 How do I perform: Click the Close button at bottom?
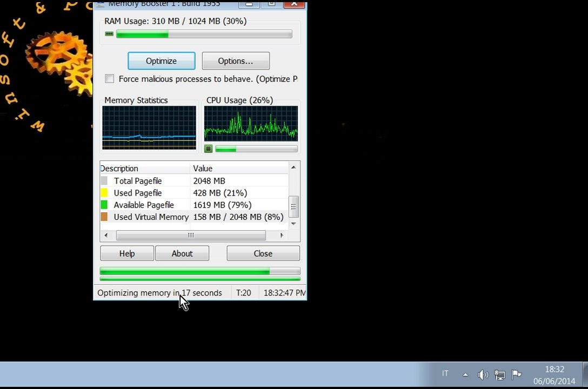click(x=263, y=253)
